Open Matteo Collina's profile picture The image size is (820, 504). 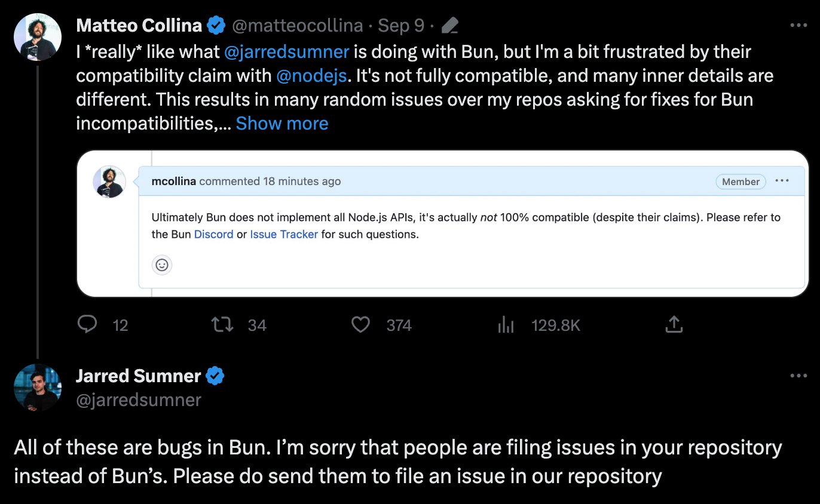click(x=37, y=36)
